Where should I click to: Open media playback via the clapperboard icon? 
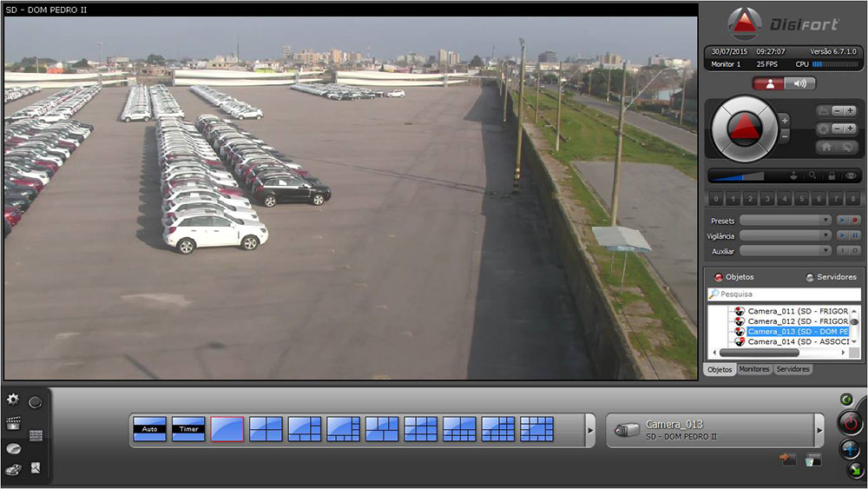coord(13,424)
